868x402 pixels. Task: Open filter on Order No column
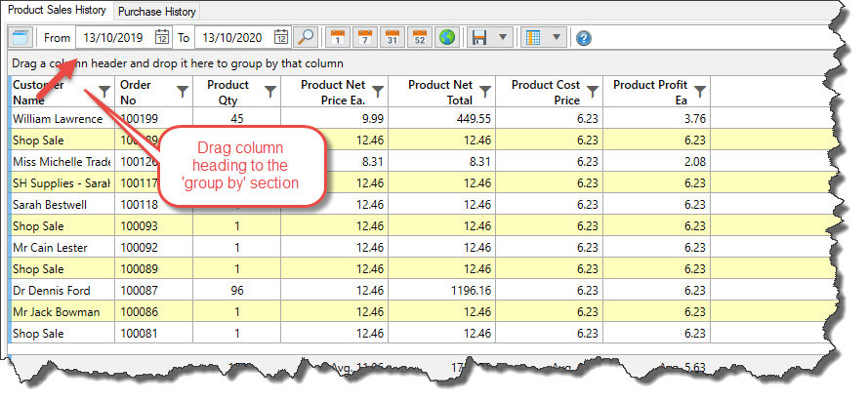(x=182, y=92)
